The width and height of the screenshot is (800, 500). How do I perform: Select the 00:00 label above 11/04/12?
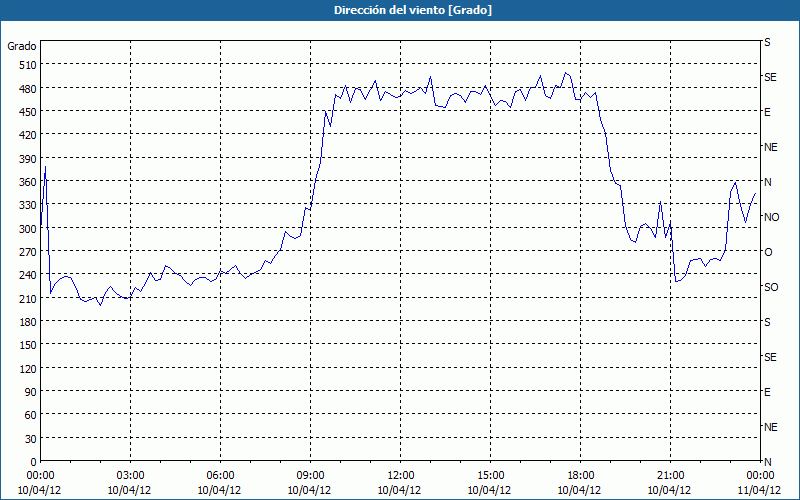click(x=760, y=476)
